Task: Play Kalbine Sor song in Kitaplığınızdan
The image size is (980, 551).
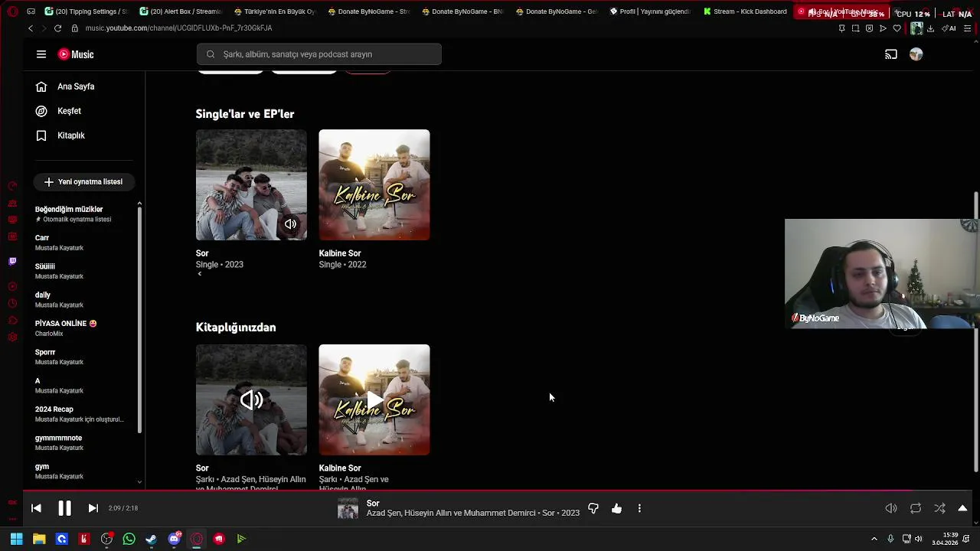Action: pos(374,399)
